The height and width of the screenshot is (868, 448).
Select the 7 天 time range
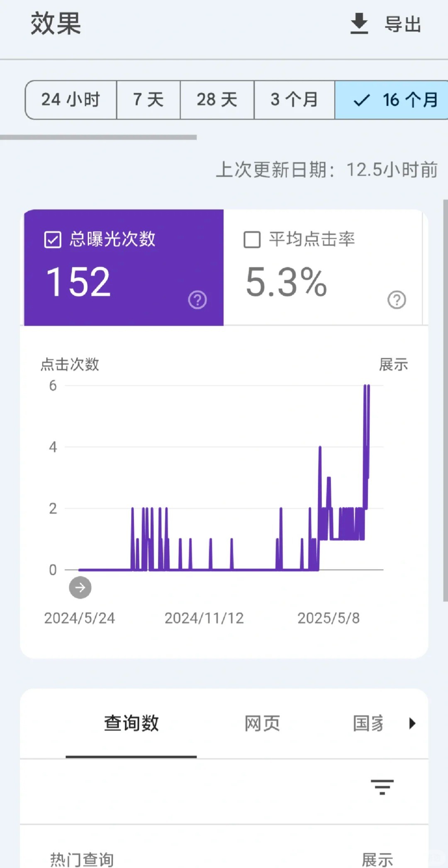coord(149,100)
